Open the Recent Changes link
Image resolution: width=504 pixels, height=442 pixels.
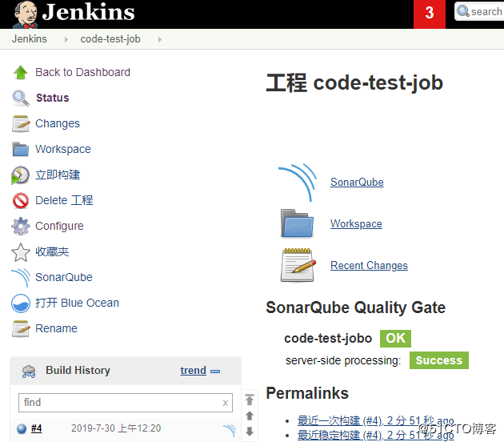[x=369, y=265]
